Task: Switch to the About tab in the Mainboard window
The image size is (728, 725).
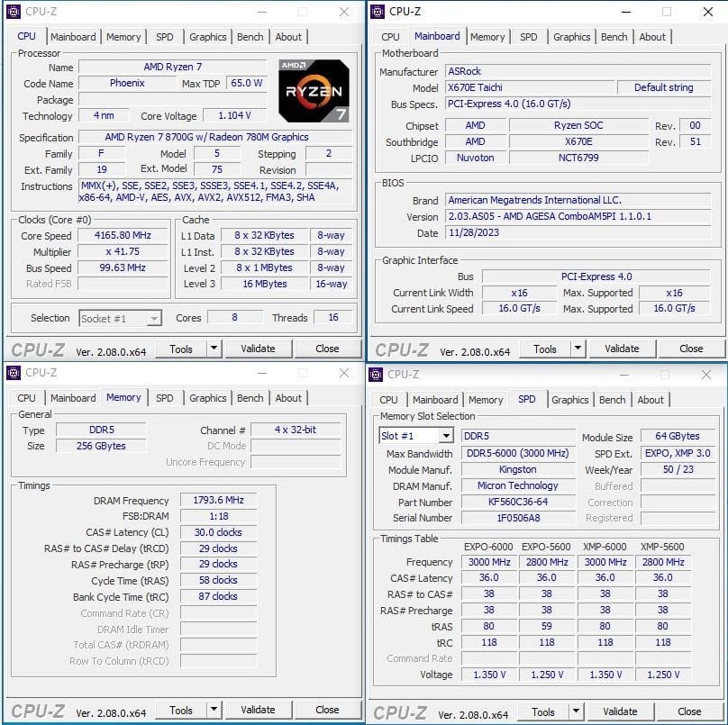Action: tap(652, 37)
